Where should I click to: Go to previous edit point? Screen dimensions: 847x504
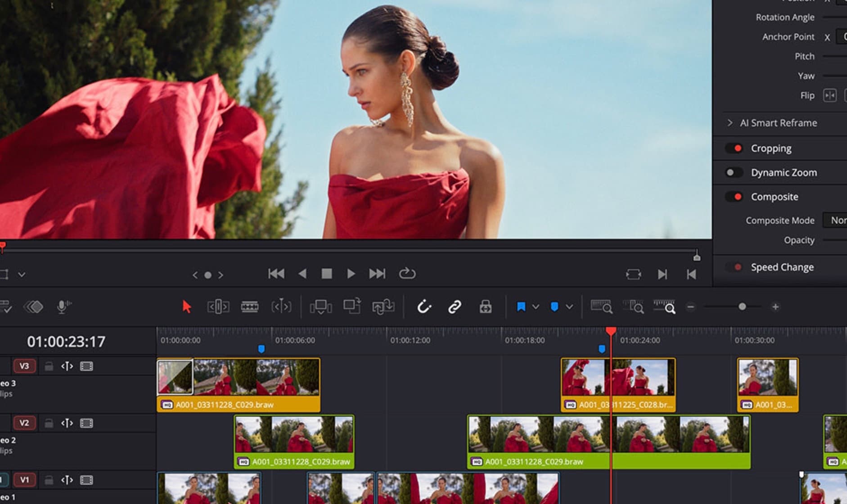click(x=692, y=274)
